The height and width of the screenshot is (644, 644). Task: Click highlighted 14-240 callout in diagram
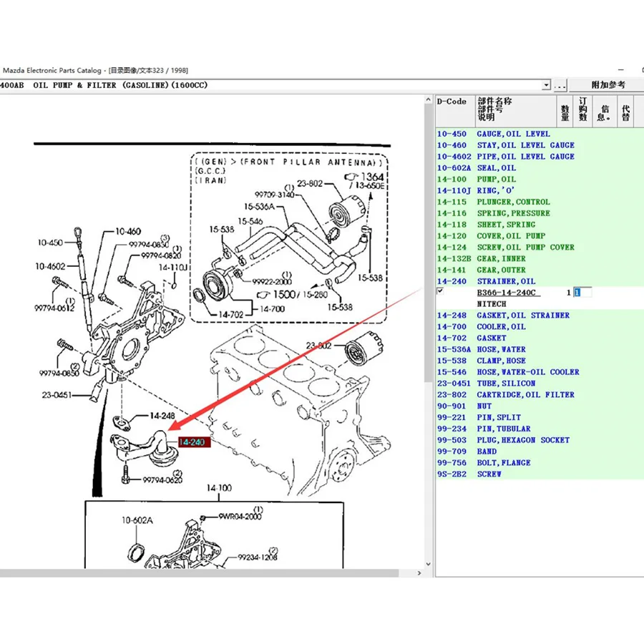tap(194, 442)
